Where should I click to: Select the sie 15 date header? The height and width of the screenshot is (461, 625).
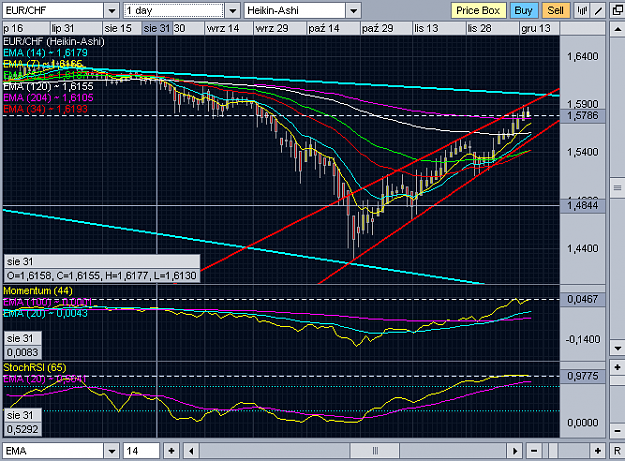(118, 28)
